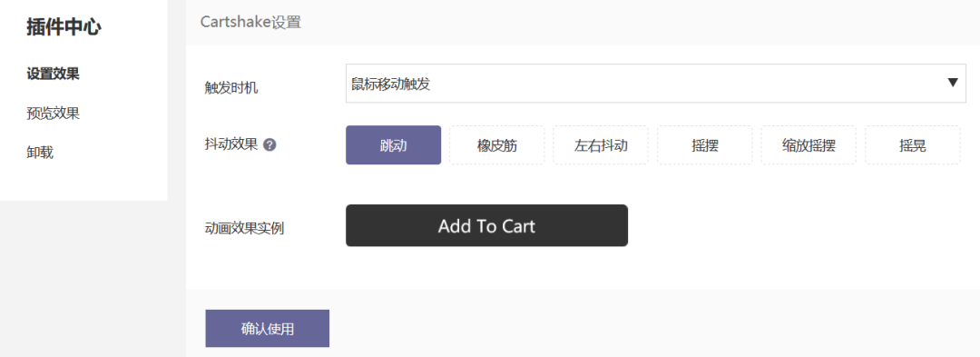
Task: Select the 跳动 shake effect
Action: [393, 145]
